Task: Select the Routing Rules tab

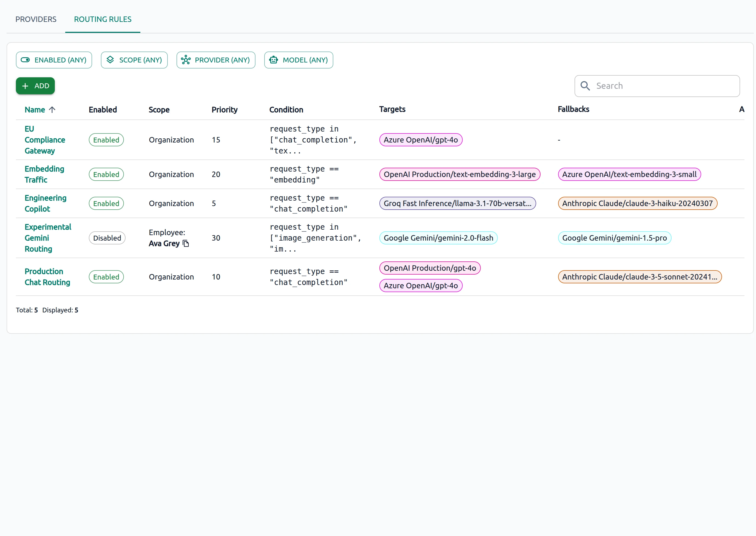Action: 103,19
